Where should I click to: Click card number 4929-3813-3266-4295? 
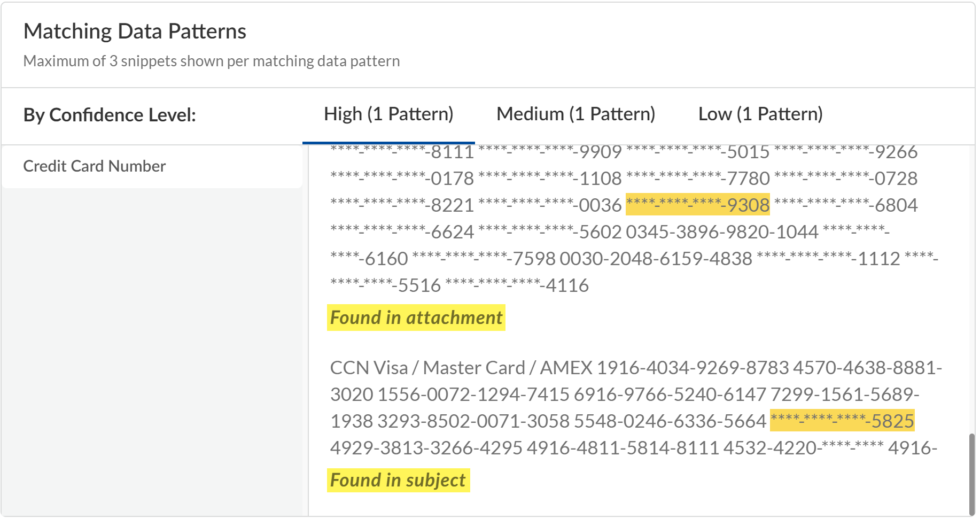[x=426, y=448]
